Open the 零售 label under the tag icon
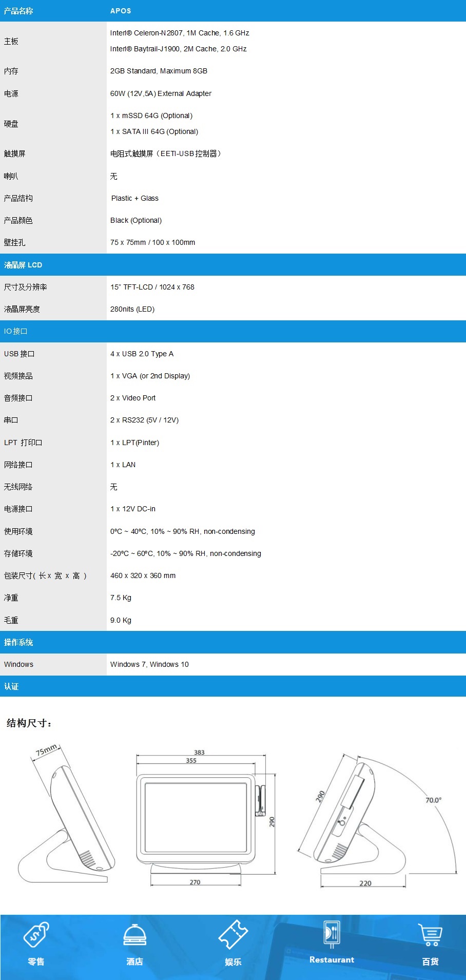 (x=36, y=961)
